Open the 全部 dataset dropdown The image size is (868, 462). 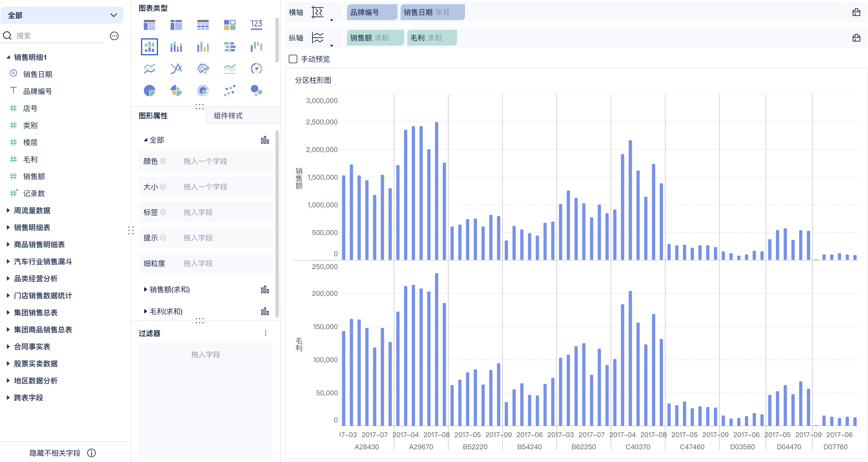[62, 15]
